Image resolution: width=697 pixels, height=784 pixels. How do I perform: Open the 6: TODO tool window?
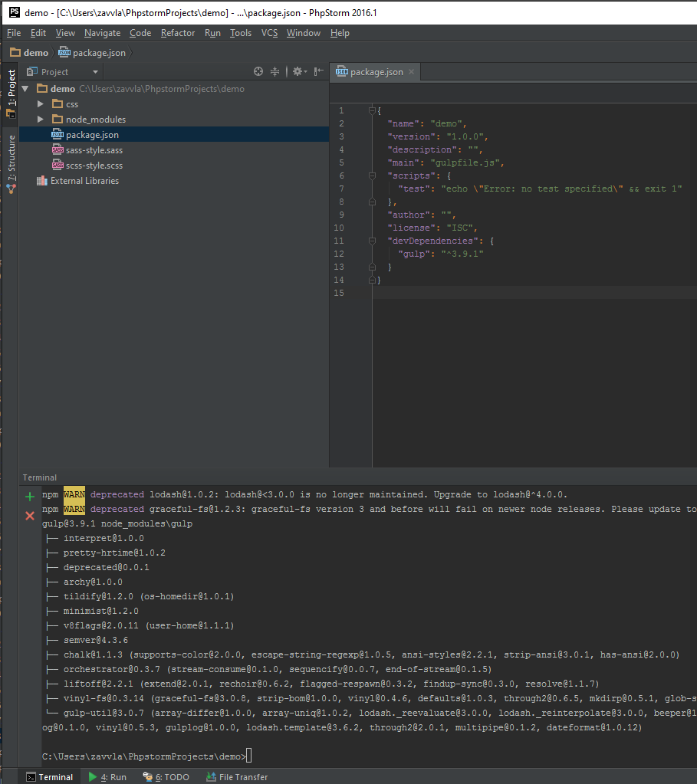(x=166, y=776)
